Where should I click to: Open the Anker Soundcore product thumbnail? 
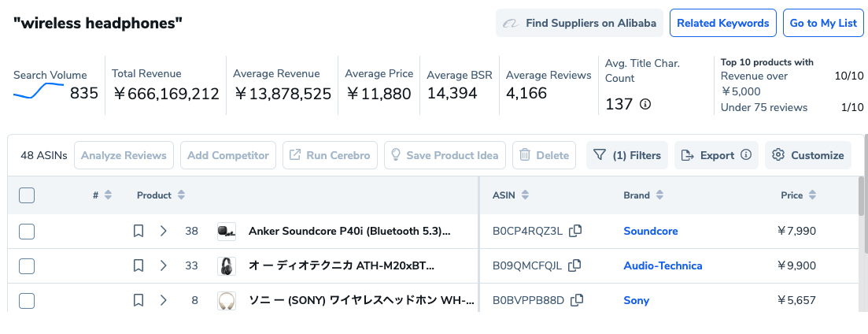[227, 231]
